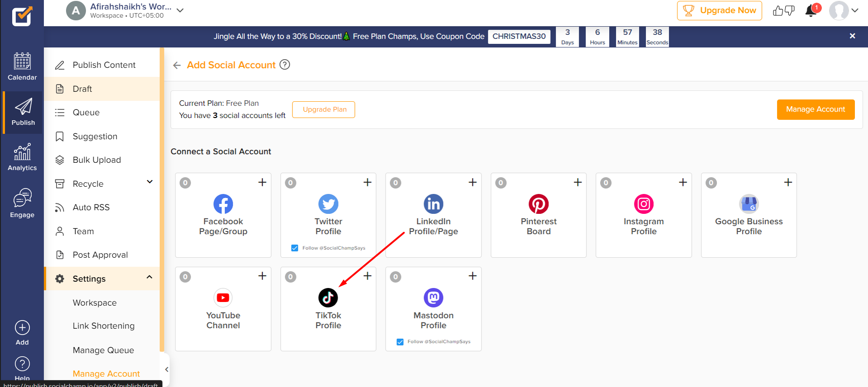This screenshot has width=868, height=387.
Task: Click the Mastodon Profile icon
Action: (433, 297)
